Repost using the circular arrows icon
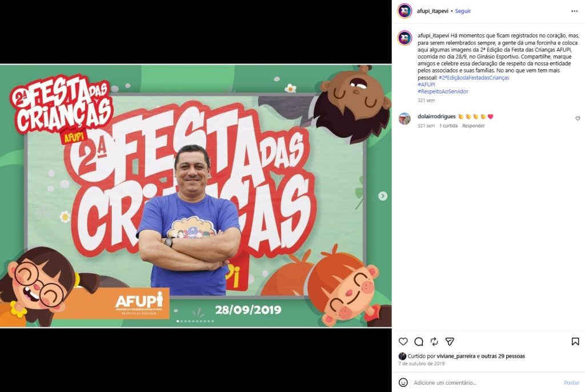585x392 pixels. [434, 341]
